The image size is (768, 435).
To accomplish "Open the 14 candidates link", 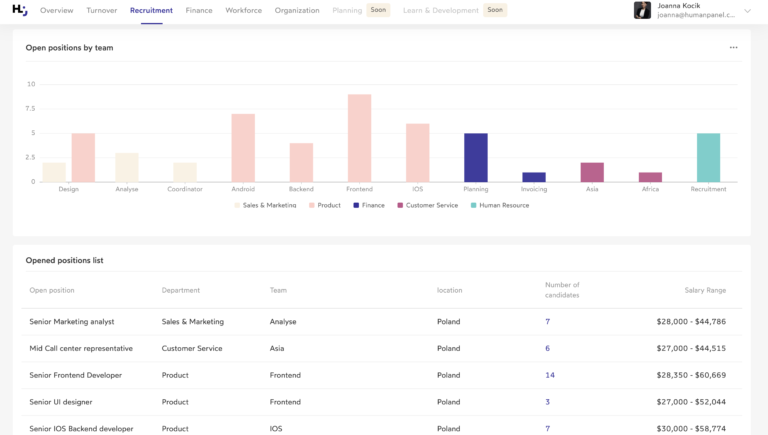I will [550, 375].
